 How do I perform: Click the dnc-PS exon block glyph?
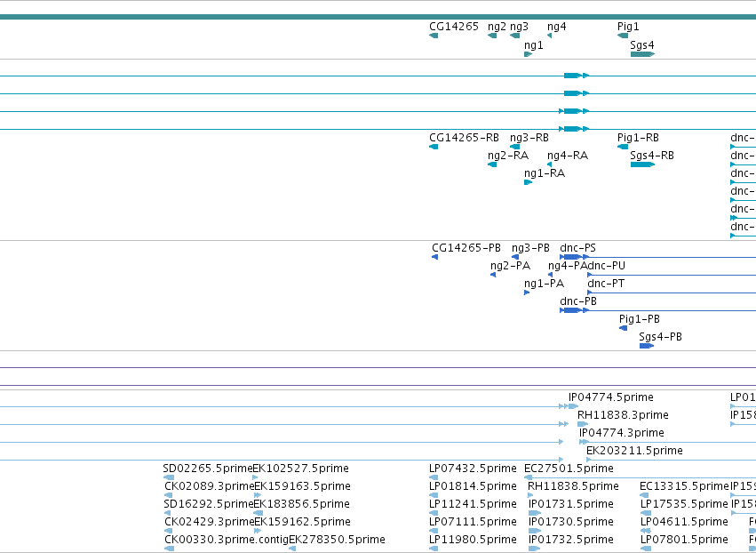572,257
